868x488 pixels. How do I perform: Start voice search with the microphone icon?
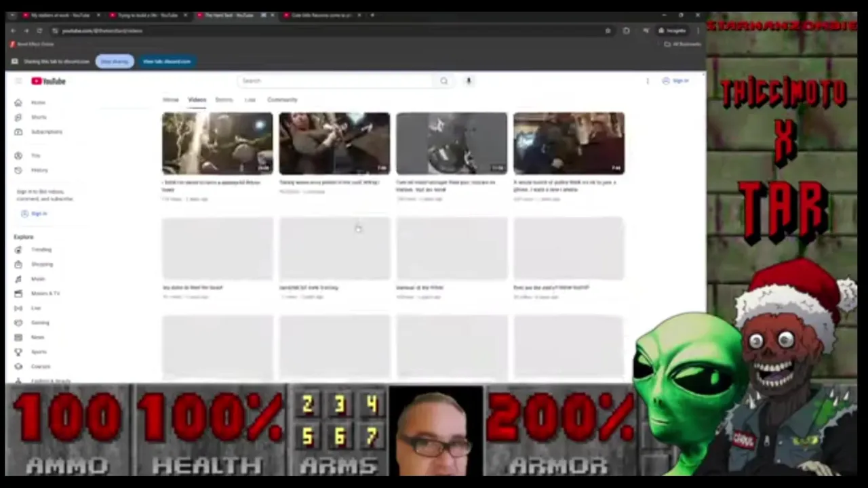[x=468, y=81]
